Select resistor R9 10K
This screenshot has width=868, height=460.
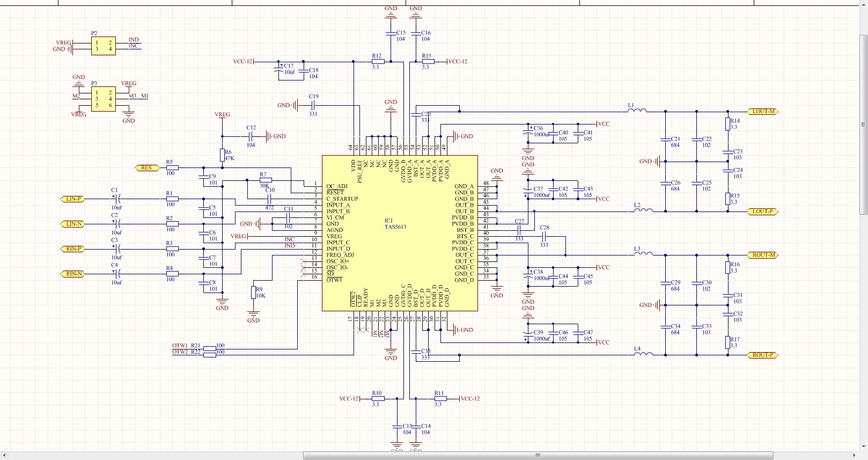pos(253,293)
